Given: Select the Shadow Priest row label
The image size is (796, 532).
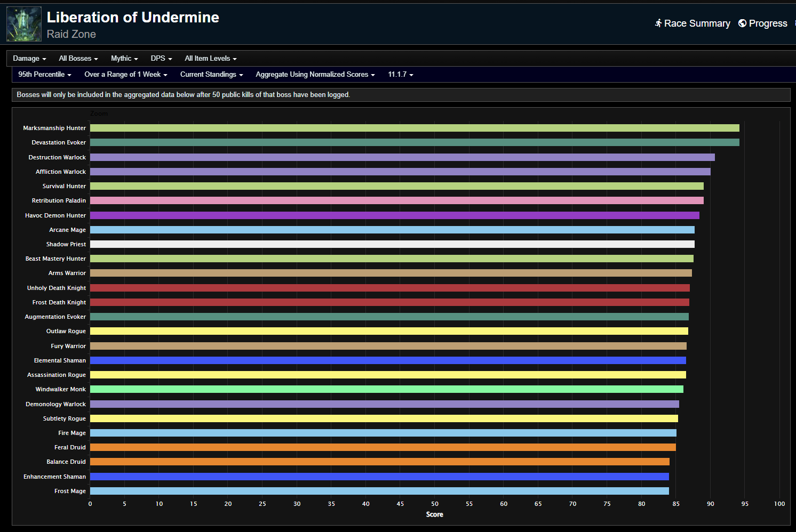Looking at the screenshot, I should point(66,244).
